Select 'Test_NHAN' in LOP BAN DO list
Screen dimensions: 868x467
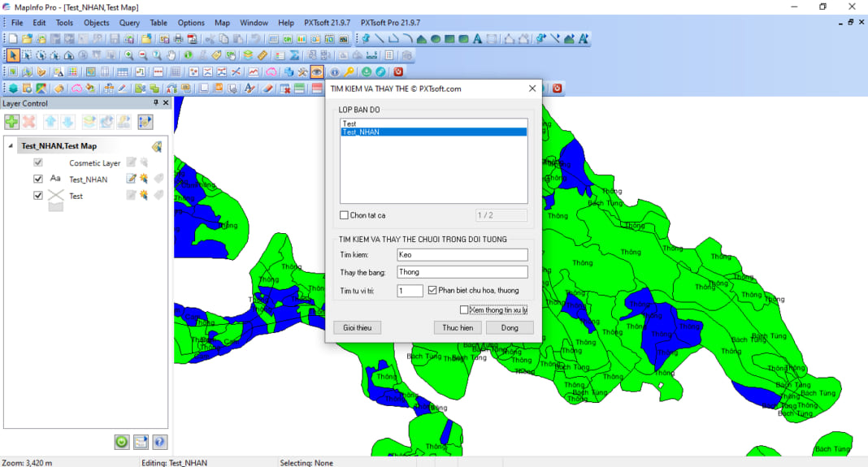(433, 132)
